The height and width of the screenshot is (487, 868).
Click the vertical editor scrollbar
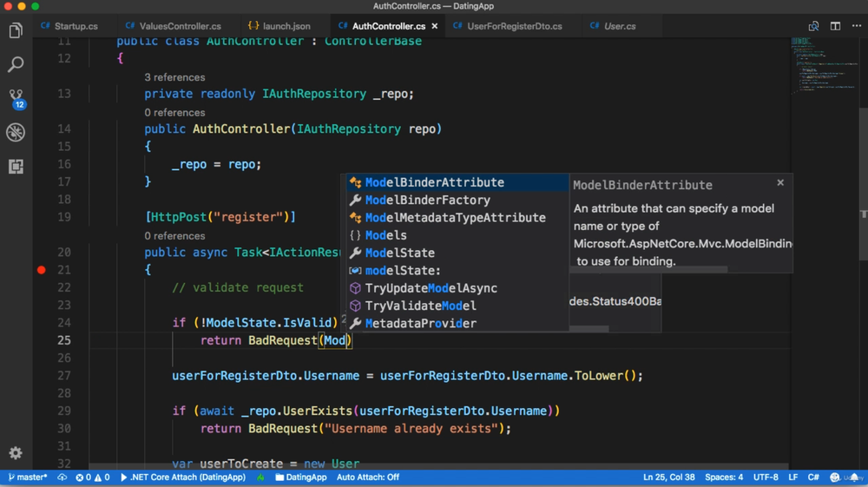point(864,182)
